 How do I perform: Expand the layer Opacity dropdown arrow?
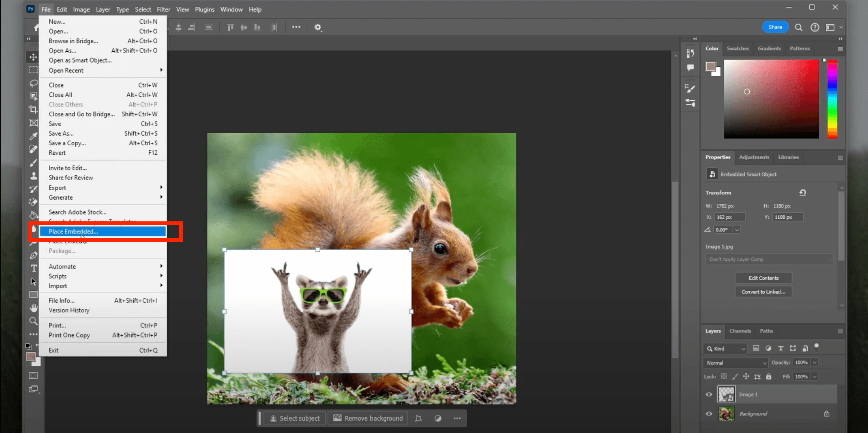click(814, 363)
